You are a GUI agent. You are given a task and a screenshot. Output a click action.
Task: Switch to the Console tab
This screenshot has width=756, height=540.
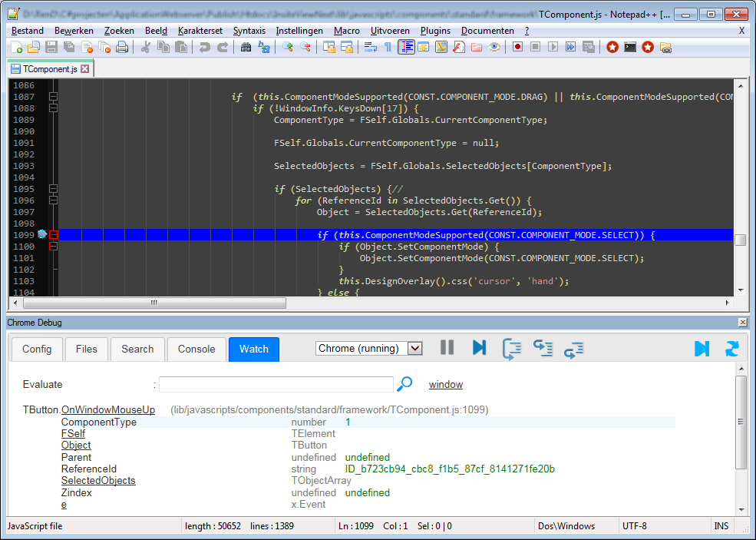click(x=196, y=349)
